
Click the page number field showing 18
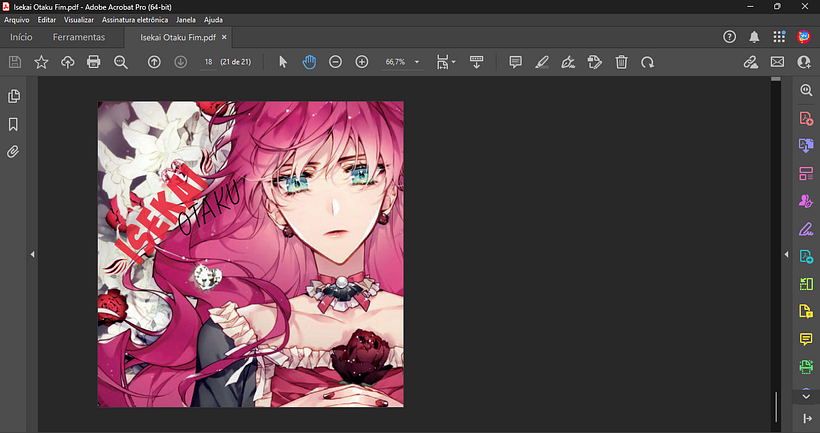coord(208,62)
